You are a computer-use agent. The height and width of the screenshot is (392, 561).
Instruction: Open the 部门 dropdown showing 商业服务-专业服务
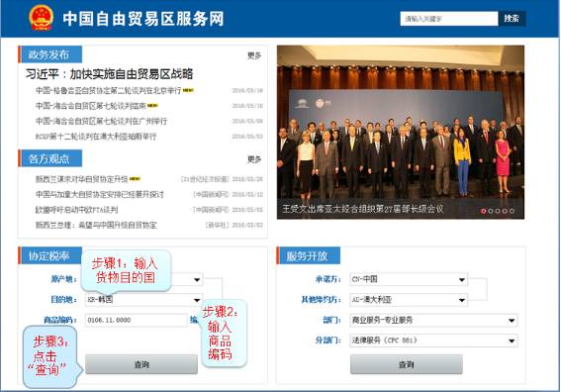point(433,320)
